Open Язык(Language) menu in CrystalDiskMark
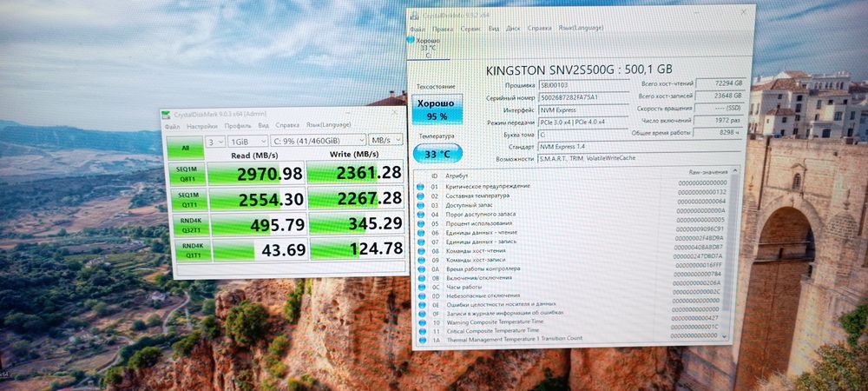Image resolution: width=868 pixels, height=391 pixels. [329, 124]
